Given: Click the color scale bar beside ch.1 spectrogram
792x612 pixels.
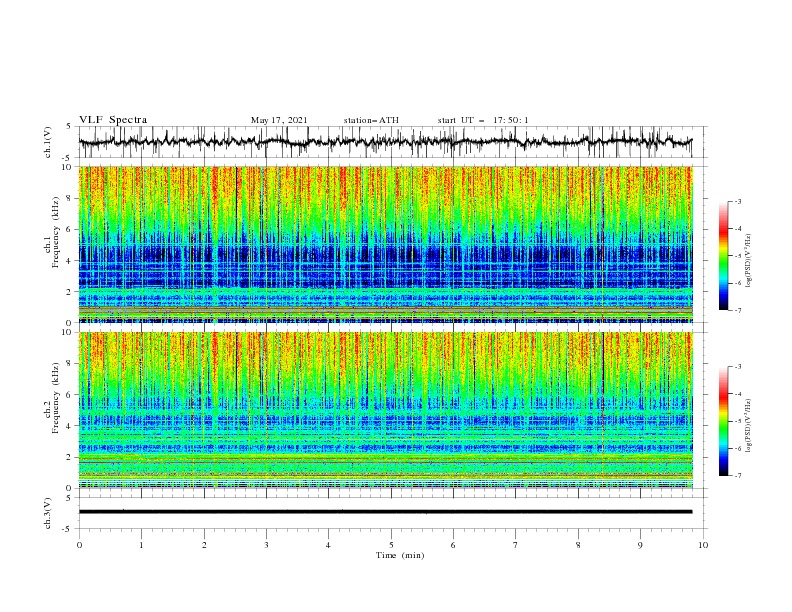Looking at the screenshot, I should tap(724, 256).
